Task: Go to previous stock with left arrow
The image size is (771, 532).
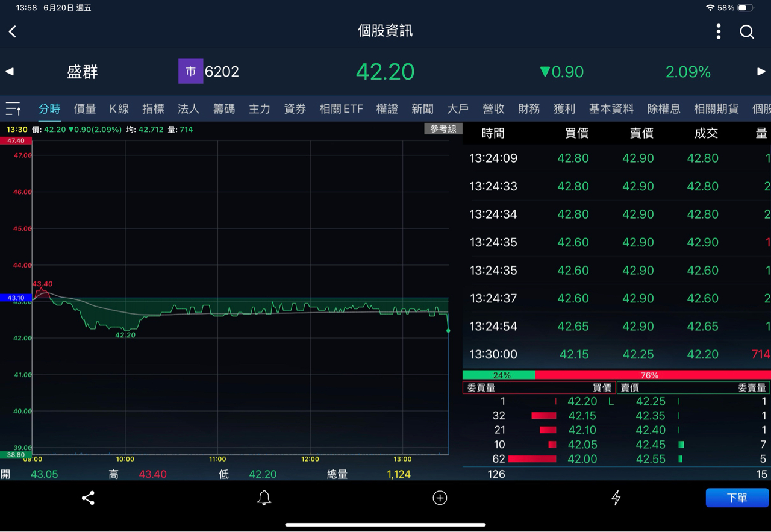Action: 10,72
